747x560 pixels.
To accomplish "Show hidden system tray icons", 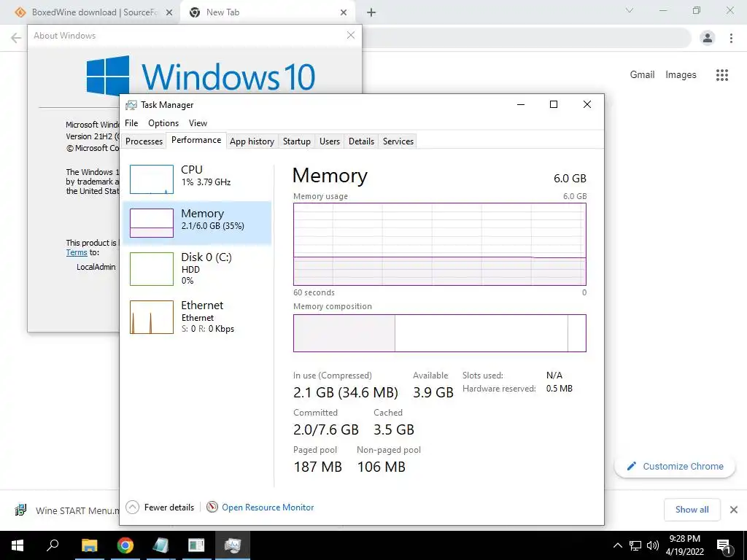I will (617, 545).
